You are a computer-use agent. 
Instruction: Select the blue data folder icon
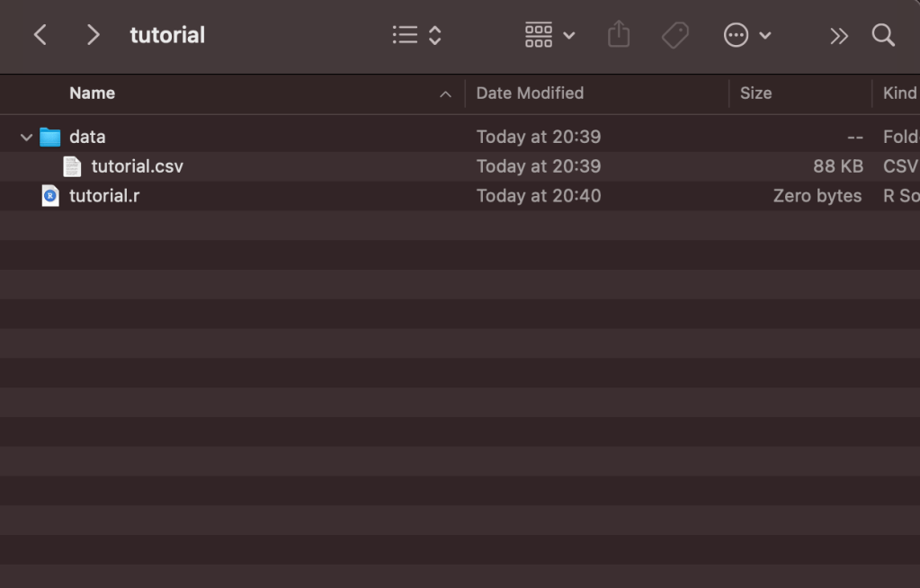coord(50,138)
